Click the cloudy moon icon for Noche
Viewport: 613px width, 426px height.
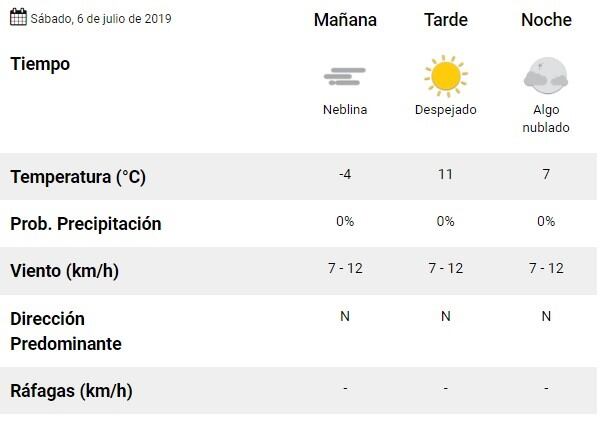click(x=545, y=76)
